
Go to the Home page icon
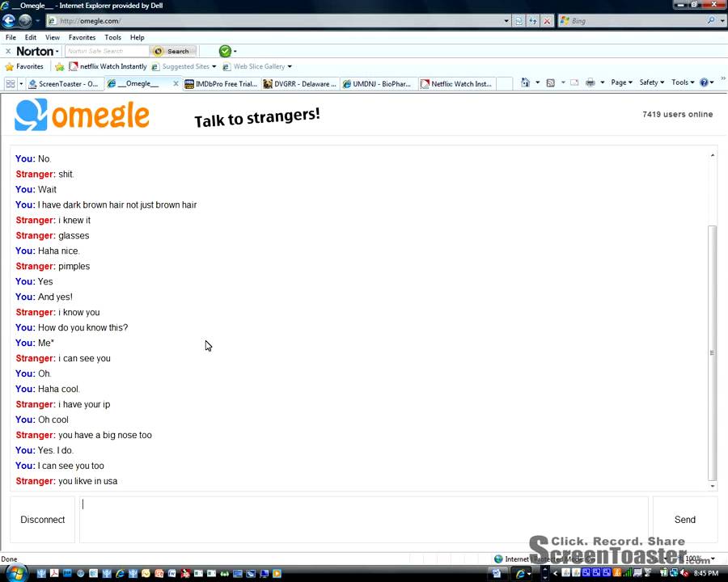pos(525,82)
